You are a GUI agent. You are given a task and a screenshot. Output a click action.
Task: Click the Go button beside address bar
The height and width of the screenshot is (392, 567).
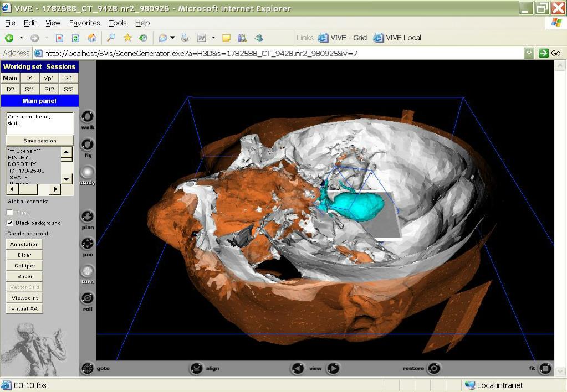pyautogui.click(x=550, y=54)
